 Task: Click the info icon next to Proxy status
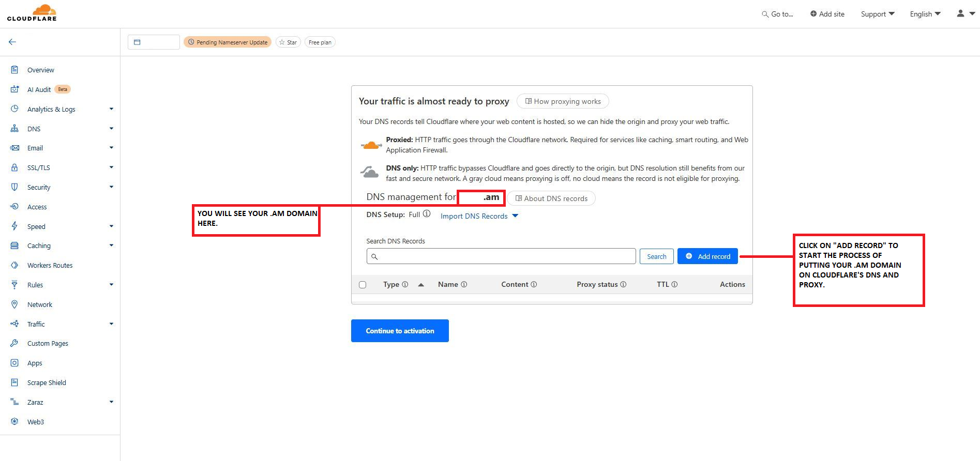pos(623,284)
